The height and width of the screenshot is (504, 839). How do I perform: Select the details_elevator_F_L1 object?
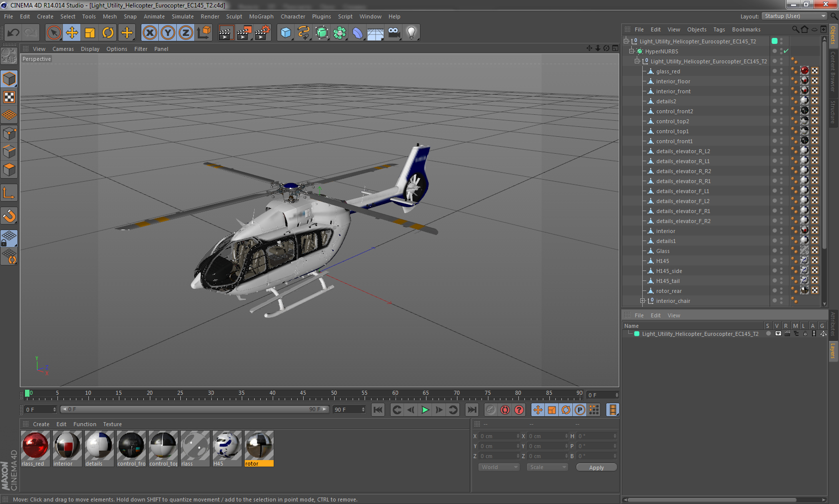click(682, 191)
